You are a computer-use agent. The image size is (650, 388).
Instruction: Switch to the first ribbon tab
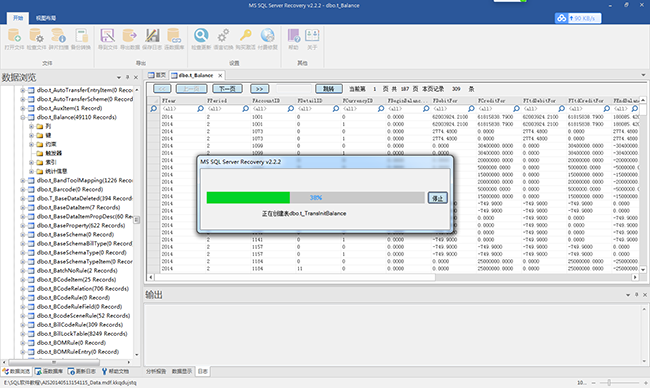tap(18, 18)
